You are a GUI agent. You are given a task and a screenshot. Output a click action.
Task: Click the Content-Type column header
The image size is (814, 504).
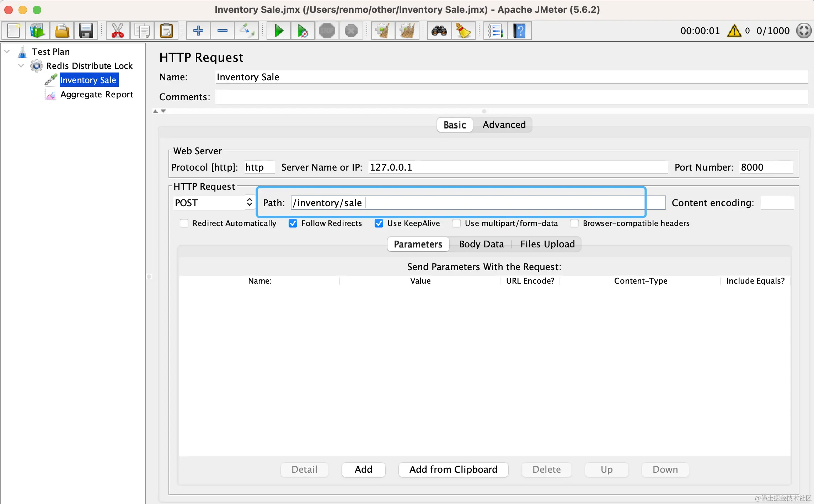pos(641,281)
